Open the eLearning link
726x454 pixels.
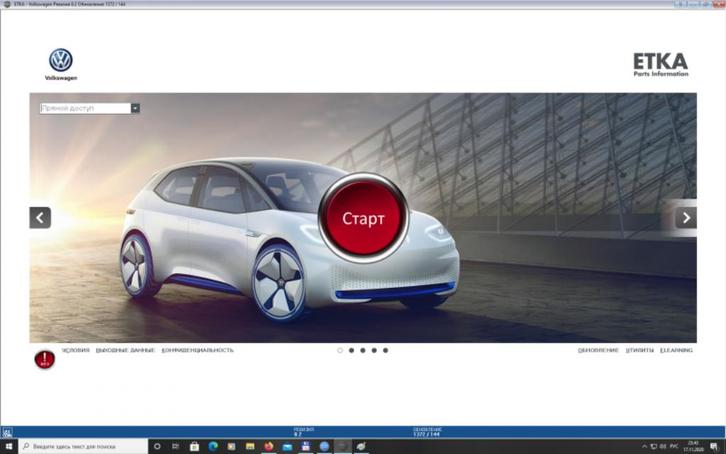676,350
